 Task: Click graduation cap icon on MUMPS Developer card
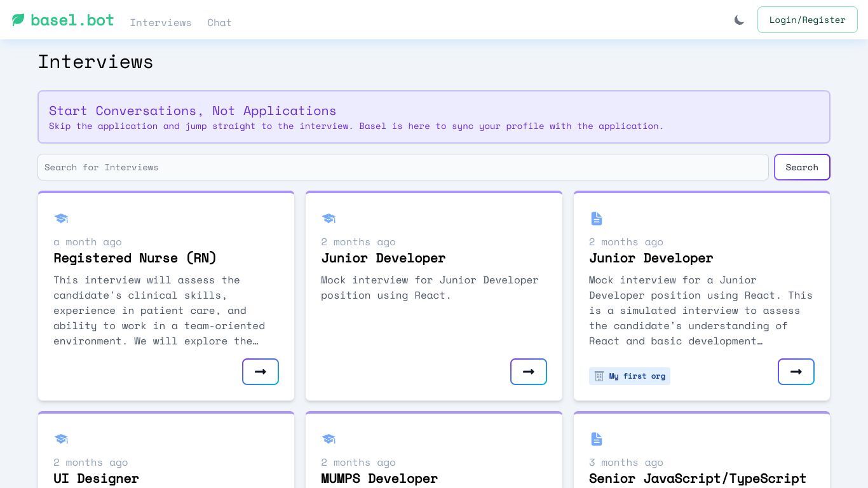pyautogui.click(x=329, y=439)
